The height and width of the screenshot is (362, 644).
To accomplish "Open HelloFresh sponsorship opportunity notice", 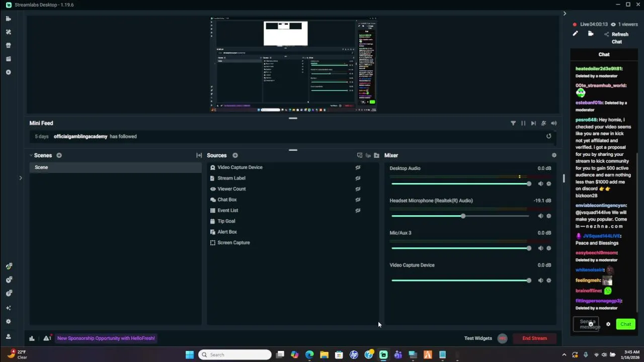I will point(106,338).
